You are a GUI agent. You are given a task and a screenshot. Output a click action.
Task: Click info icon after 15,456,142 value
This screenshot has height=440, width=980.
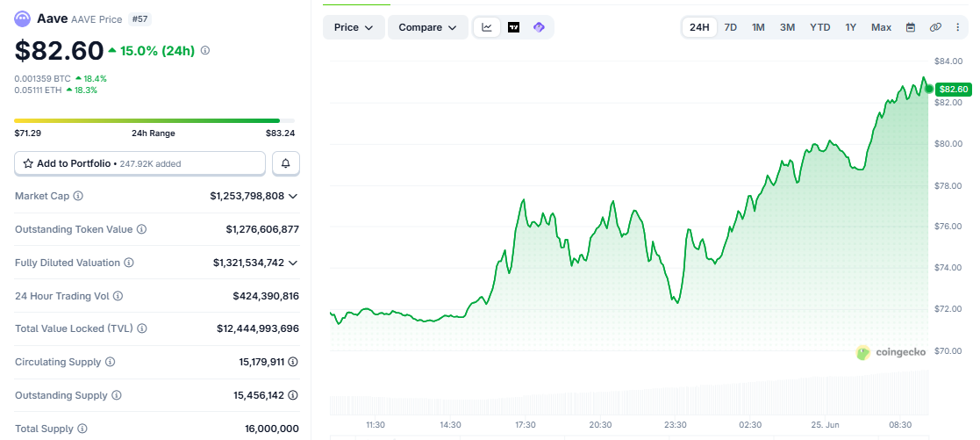tap(292, 395)
